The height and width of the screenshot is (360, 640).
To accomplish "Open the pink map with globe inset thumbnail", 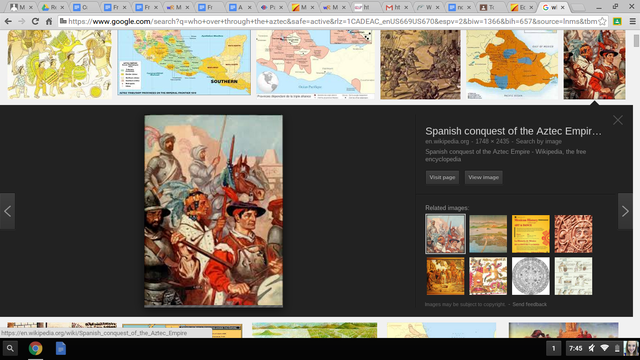I will 316,64.
